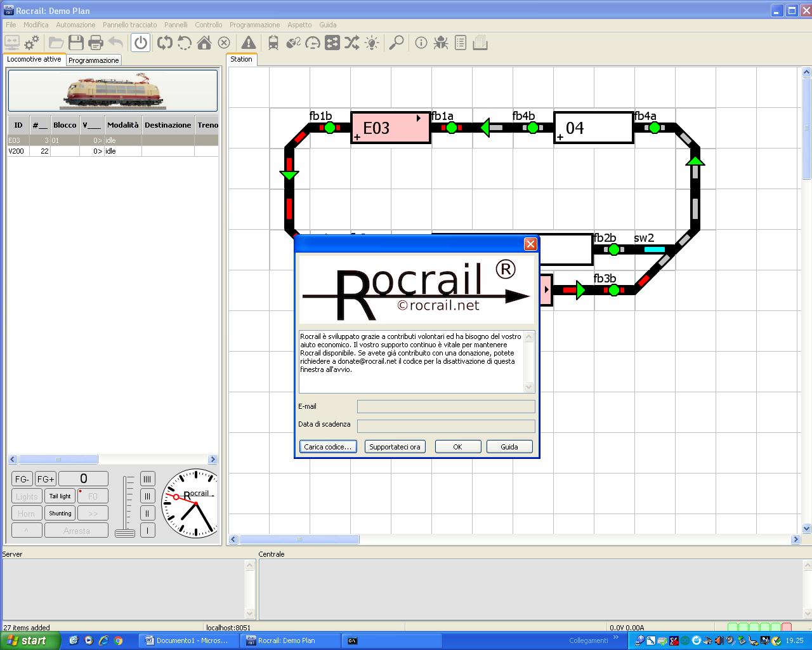Click the dashed circular arrow icon
The width and height of the screenshot is (812, 650).
click(x=185, y=43)
